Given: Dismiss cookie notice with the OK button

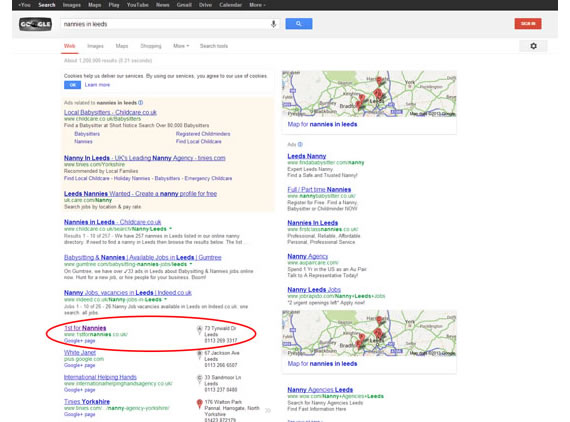Looking at the screenshot, I should point(72,85).
